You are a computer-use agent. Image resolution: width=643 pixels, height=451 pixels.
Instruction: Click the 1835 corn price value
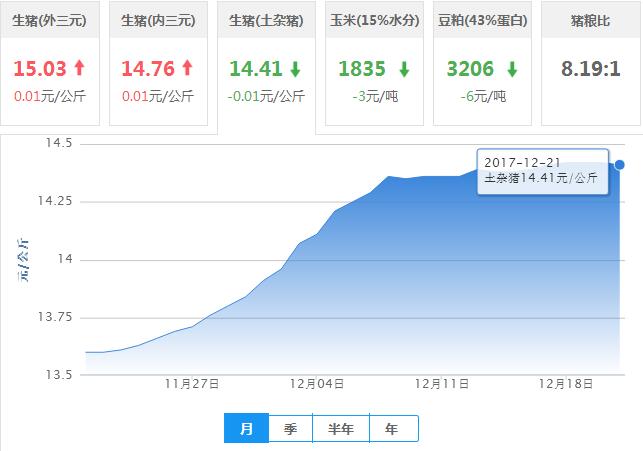pyautogui.click(x=362, y=68)
